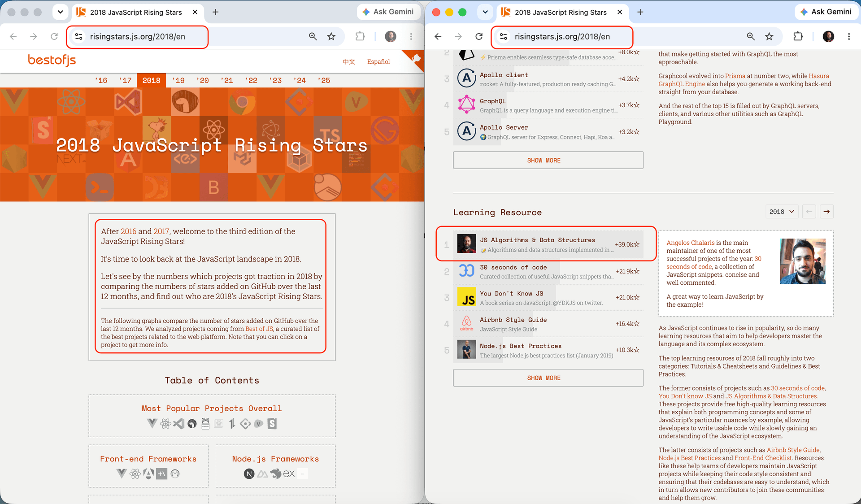Image resolution: width=861 pixels, height=504 pixels.
Task: Close the tab in the right window
Action: click(x=620, y=12)
